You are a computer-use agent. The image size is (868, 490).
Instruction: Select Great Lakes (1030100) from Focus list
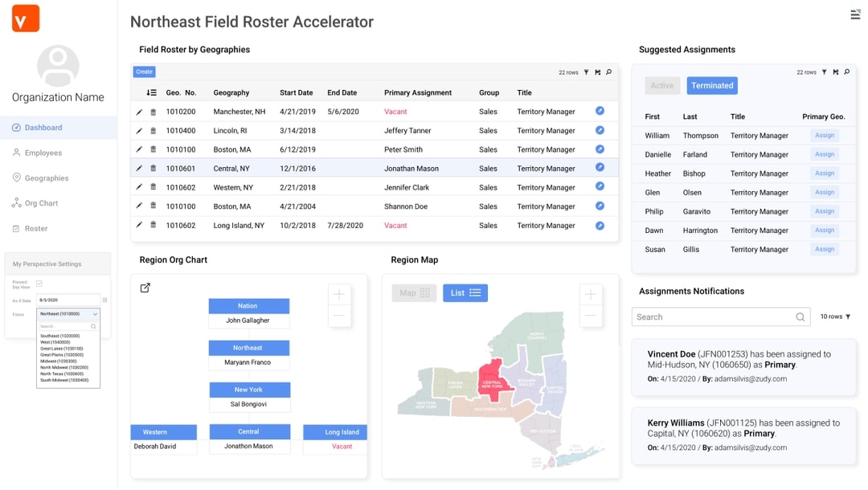pos(62,349)
